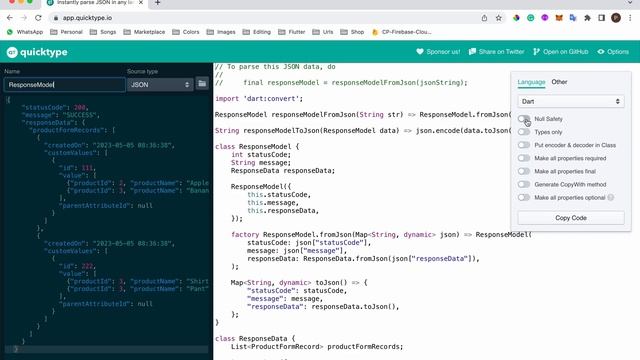Viewport: 640px width, 360px height.
Task: Go forward using the browser forward arrow
Action: (24, 18)
